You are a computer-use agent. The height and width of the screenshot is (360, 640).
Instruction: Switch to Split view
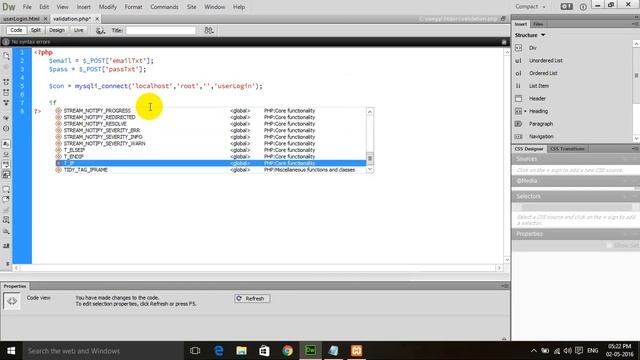point(36,30)
